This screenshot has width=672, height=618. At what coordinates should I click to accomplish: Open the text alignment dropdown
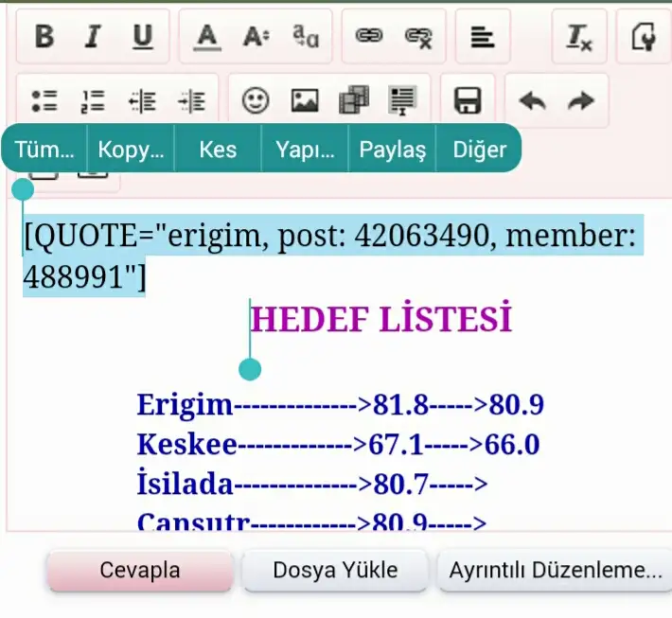click(482, 36)
